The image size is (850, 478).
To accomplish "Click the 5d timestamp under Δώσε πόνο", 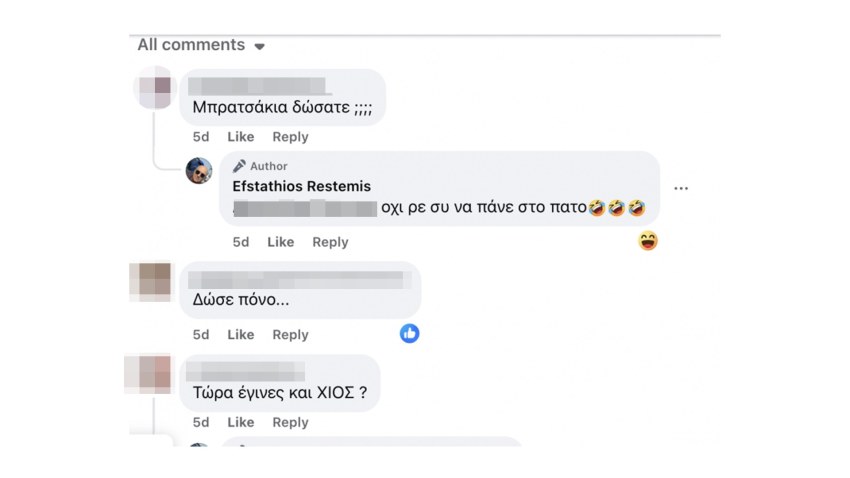I will tap(201, 335).
